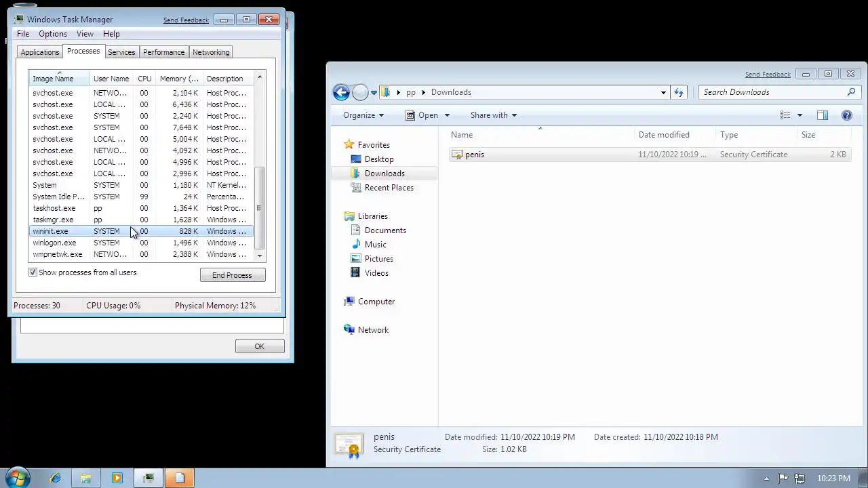Open Action Center flag icon

click(783, 479)
